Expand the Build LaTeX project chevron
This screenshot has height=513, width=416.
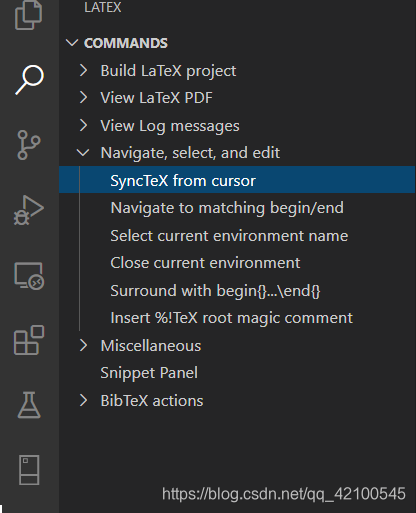[x=83, y=70]
